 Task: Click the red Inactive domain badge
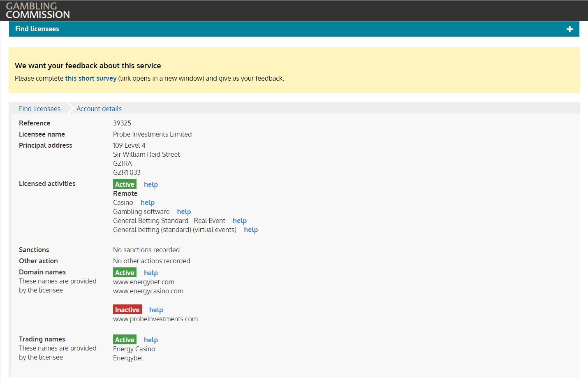coord(127,310)
